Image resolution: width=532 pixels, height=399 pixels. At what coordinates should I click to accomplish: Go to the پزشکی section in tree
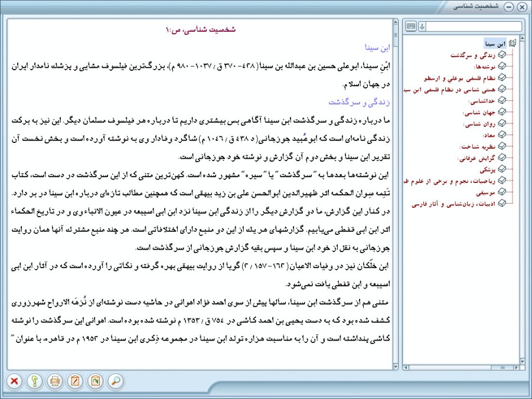[488, 169]
